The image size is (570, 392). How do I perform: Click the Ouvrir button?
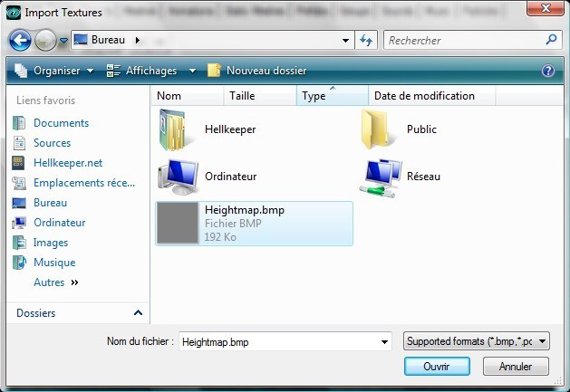coord(437,367)
